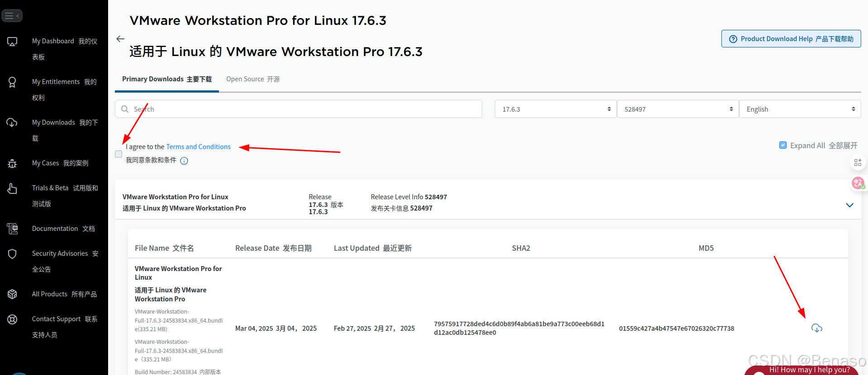Select the MD5 hash 01559c427a4b... value

677,328
